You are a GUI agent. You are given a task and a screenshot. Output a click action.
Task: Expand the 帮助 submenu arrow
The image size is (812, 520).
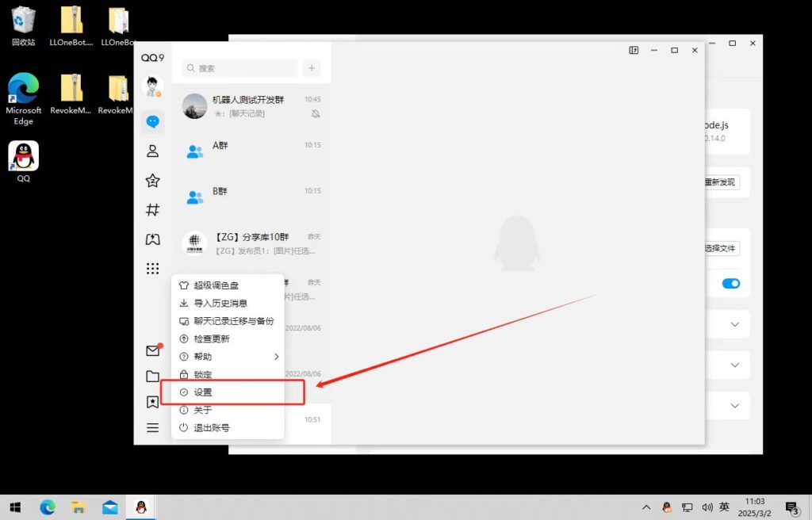pos(278,357)
